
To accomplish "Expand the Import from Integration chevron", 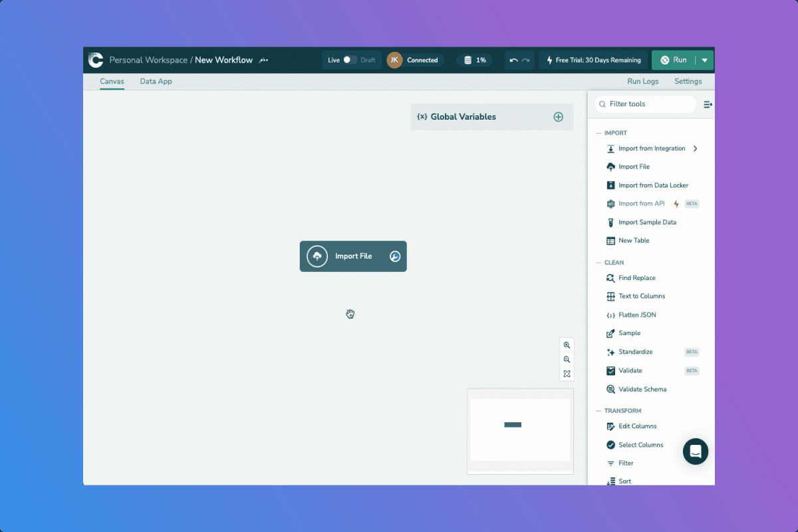I will pos(696,148).
